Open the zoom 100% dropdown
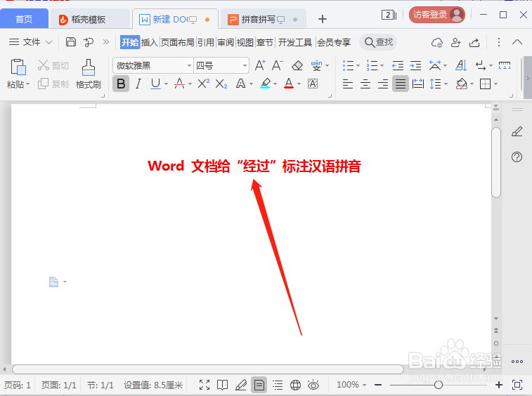The height and width of the screenshot is (396, 532). (x=351, y=385)
